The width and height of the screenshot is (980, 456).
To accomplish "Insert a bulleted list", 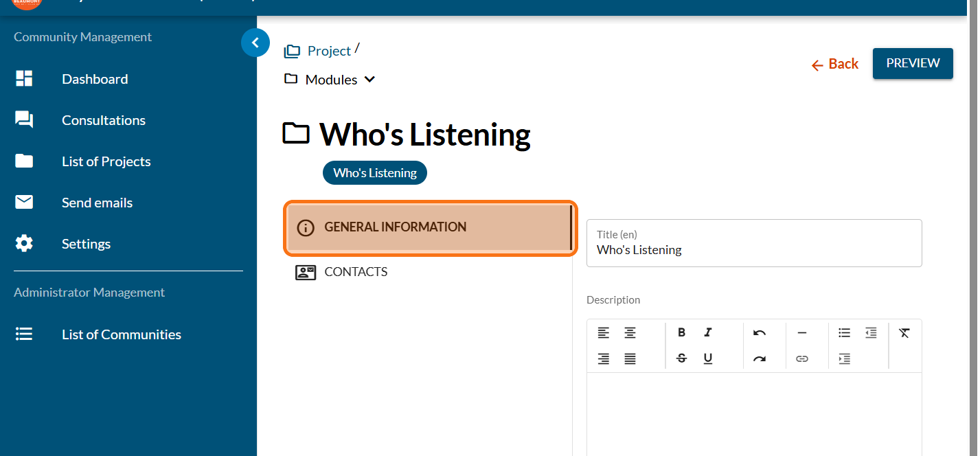I will tap(844, 332).
